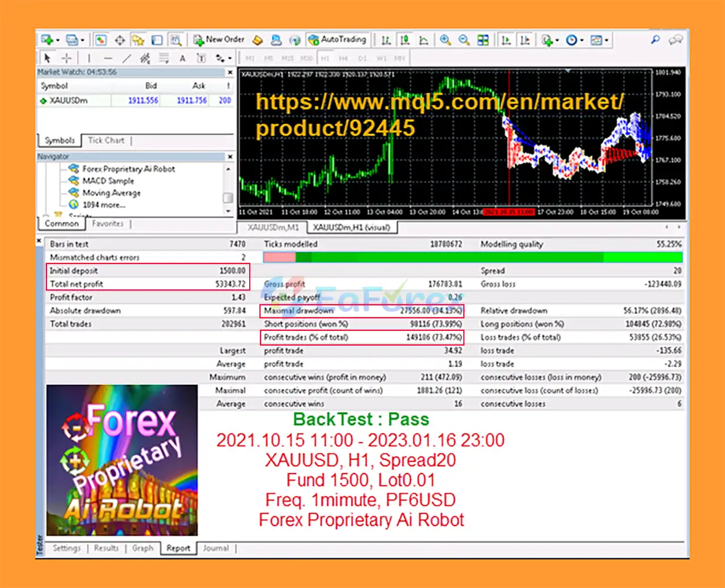
Task: Toggle the AutoTrading button
Action: coord(338,40)
